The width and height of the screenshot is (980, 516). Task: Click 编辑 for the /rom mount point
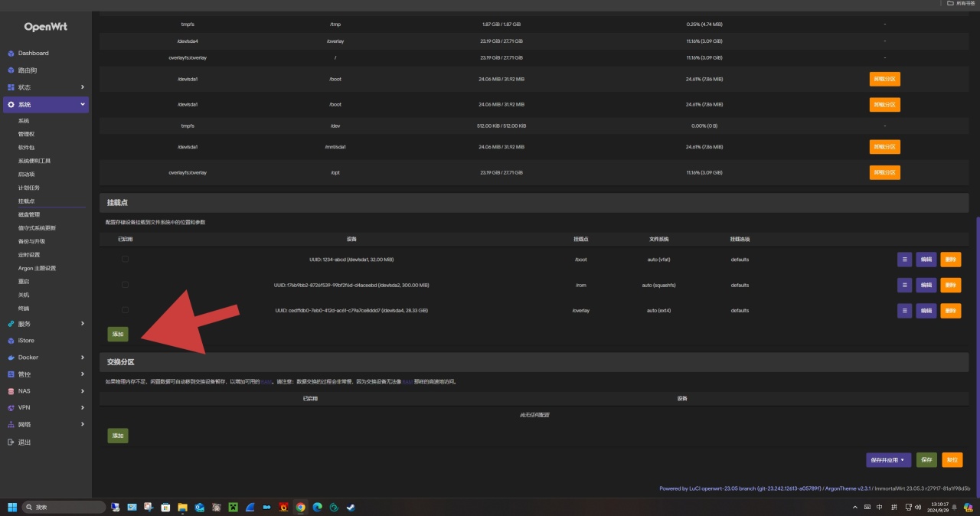926,285
